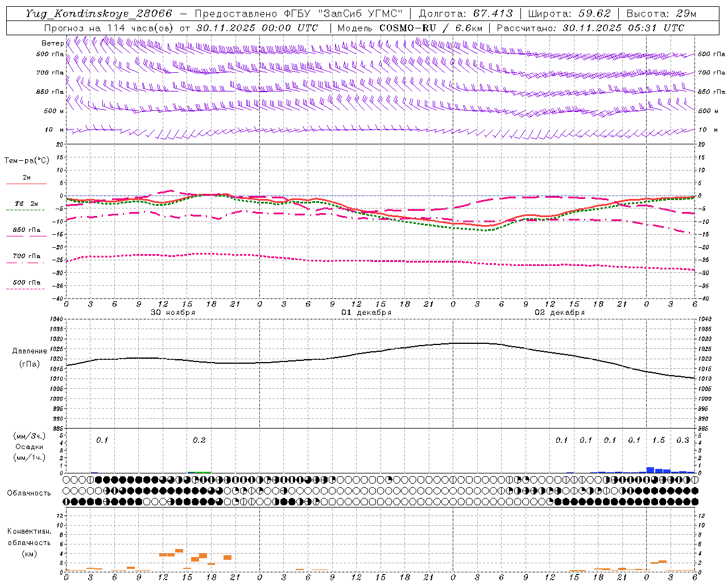Click the Высота: 29м entry

click(661, 14)
